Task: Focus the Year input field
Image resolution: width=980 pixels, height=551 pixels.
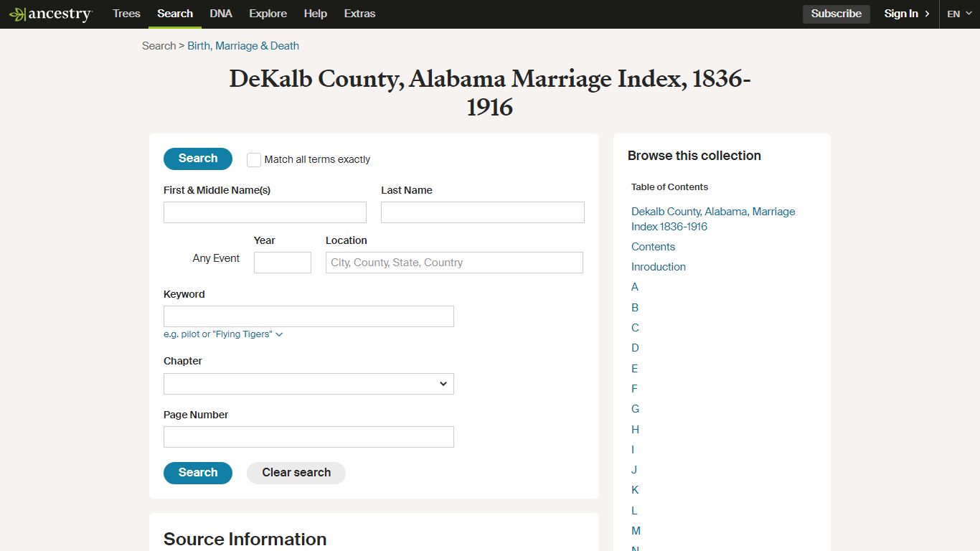Action: (283, 263)
